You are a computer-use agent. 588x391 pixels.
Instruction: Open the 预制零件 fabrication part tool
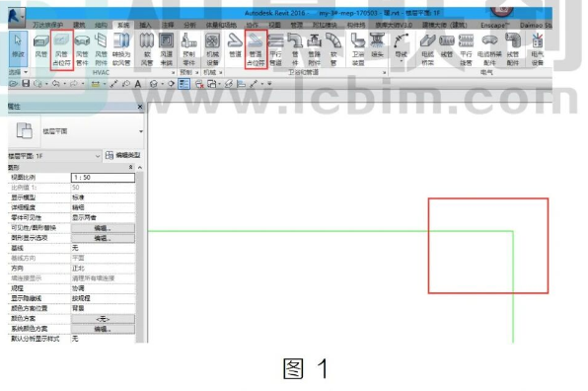[x=188, y=49]
